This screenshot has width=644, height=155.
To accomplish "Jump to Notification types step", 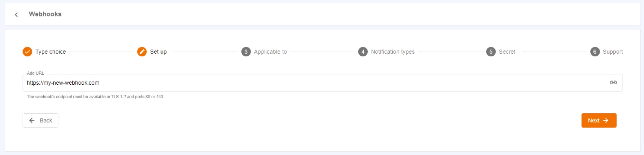I will pyautogui.click(x=393, y=52).
